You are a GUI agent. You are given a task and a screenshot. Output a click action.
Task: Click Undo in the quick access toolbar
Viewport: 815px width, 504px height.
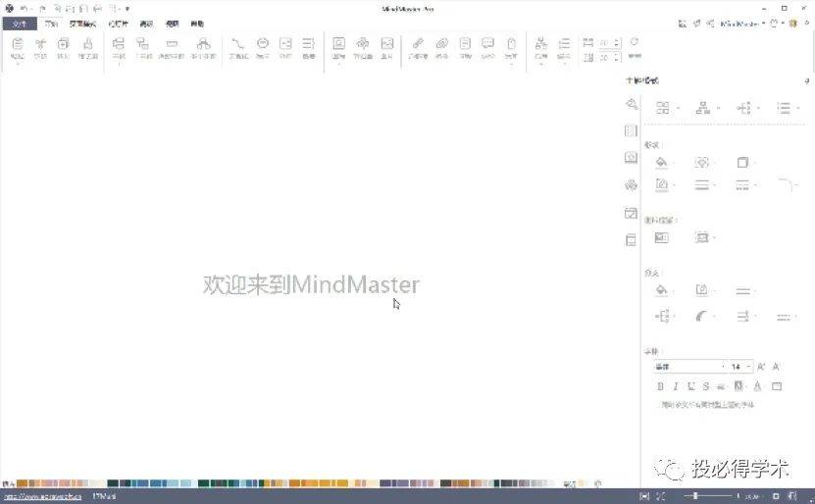click(24, 9)
